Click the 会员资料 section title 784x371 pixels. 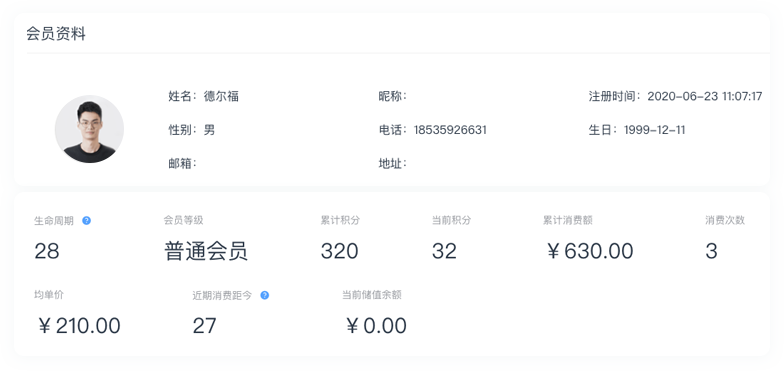(56, 34)
